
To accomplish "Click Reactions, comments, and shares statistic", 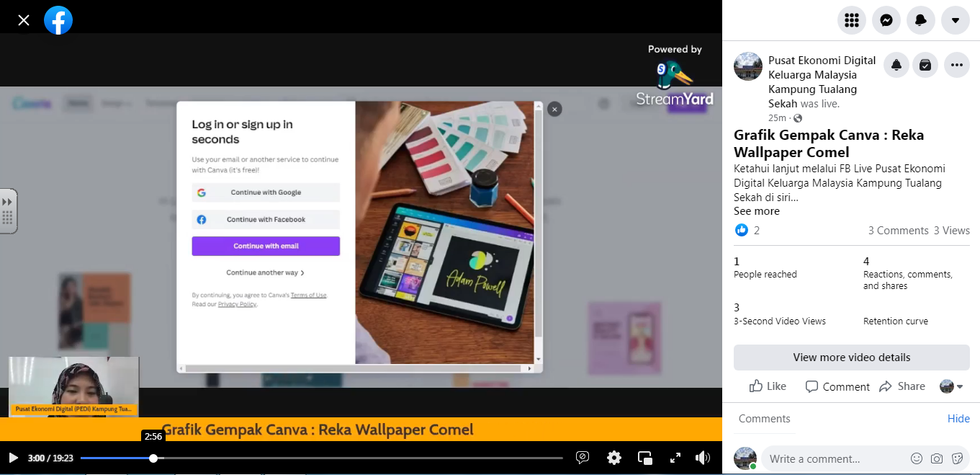I will click(908, 273).
